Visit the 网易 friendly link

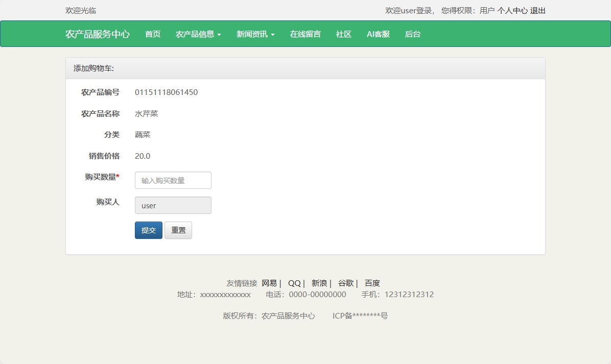(x=268, y=283)
